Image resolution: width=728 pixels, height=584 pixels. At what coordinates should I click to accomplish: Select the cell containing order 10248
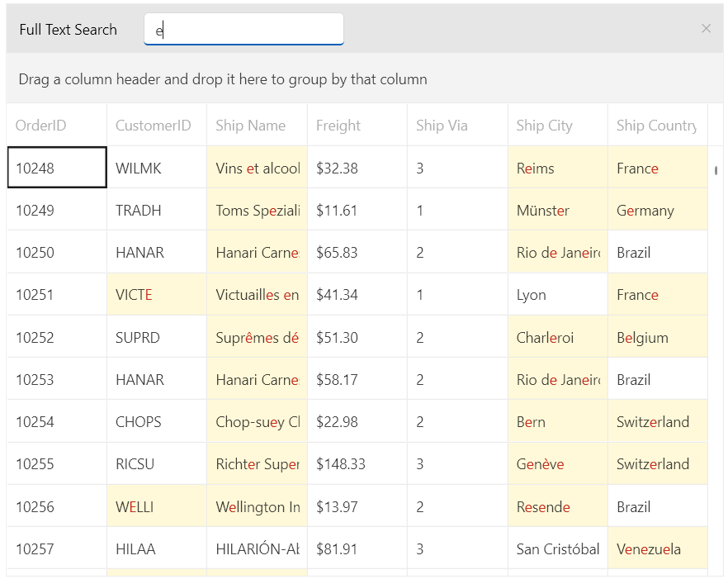(56, 167)
